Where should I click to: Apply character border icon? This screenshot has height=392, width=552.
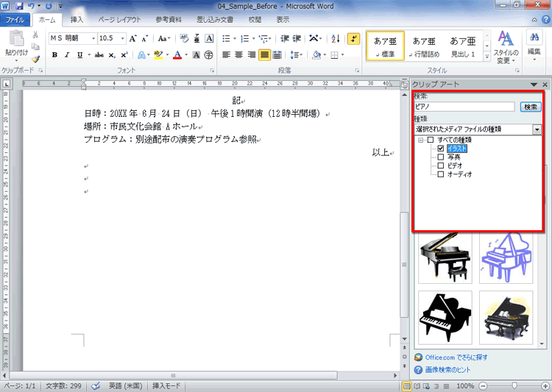(x=209, y=38)
